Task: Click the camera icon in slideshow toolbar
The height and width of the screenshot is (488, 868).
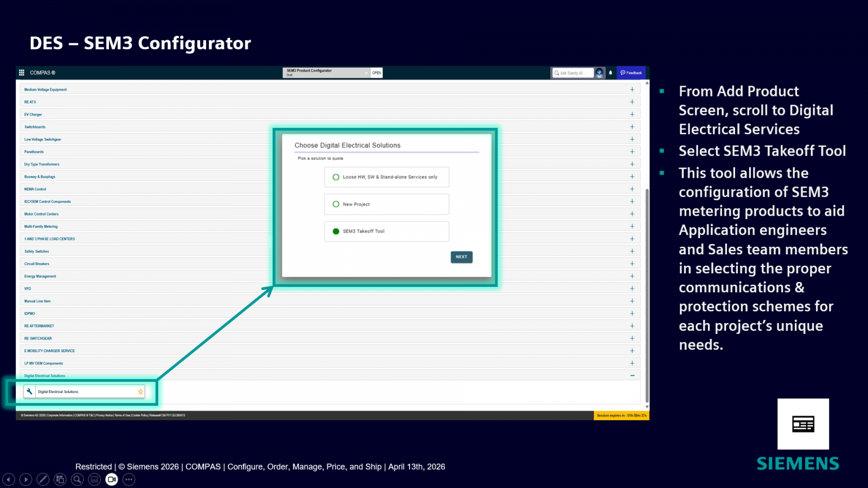Action: 112,479
